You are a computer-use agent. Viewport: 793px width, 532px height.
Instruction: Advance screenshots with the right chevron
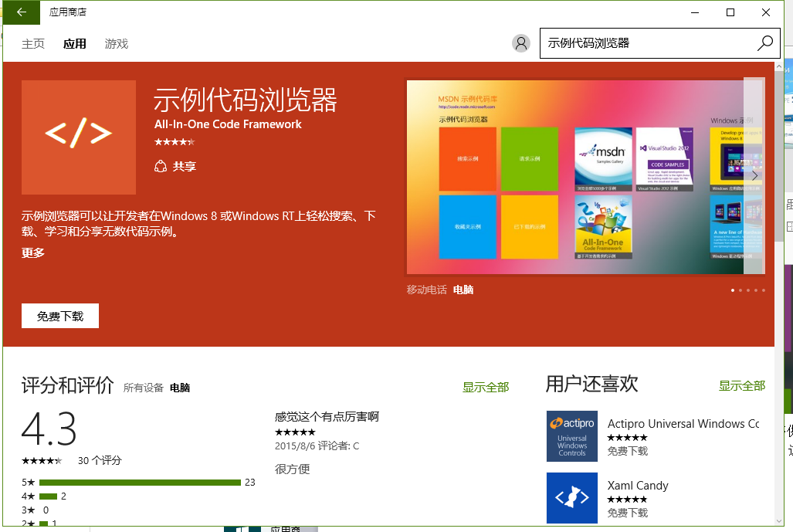(x=754, y=175)
